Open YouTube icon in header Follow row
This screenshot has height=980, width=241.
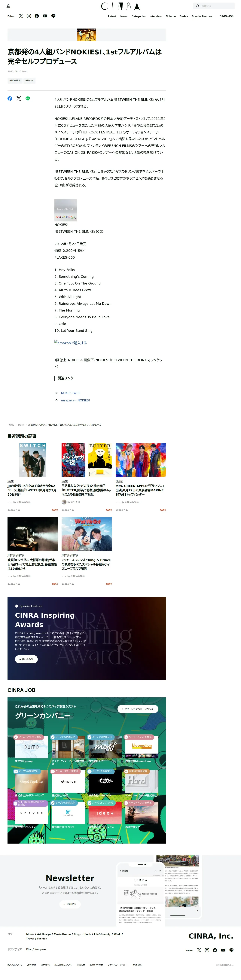point(45,16)
